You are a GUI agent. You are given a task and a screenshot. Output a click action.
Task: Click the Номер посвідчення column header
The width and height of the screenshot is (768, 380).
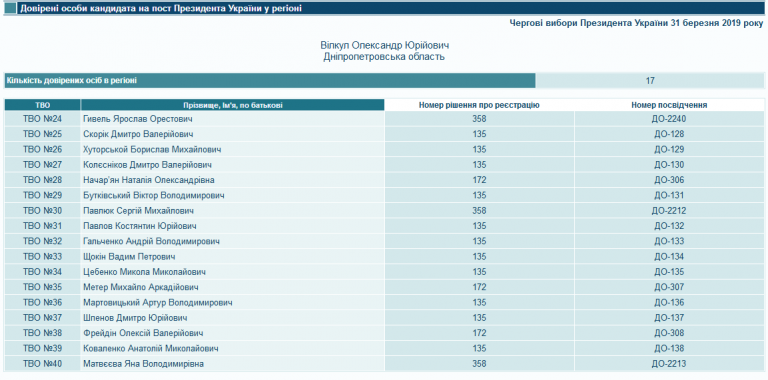[x=669, y=105]
